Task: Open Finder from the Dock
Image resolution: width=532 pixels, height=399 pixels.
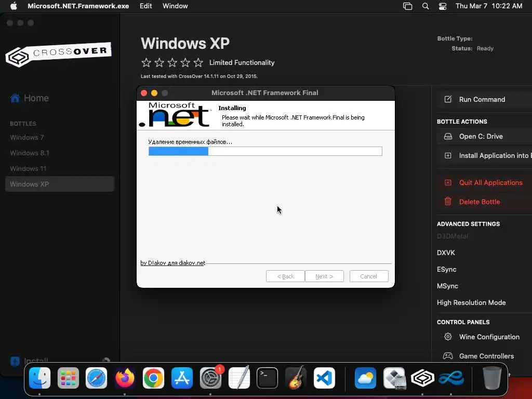Action: [39, 378]
